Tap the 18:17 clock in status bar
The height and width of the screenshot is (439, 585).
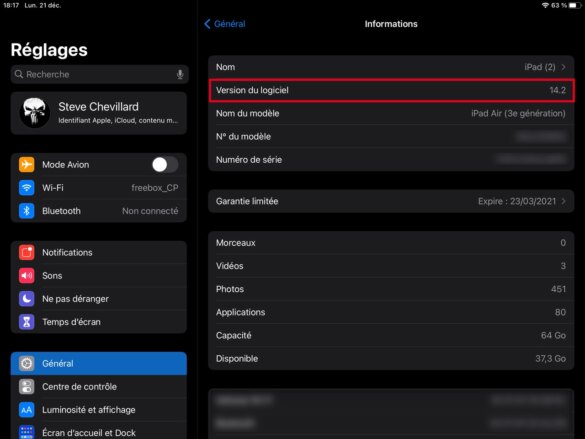coord(11,5)
